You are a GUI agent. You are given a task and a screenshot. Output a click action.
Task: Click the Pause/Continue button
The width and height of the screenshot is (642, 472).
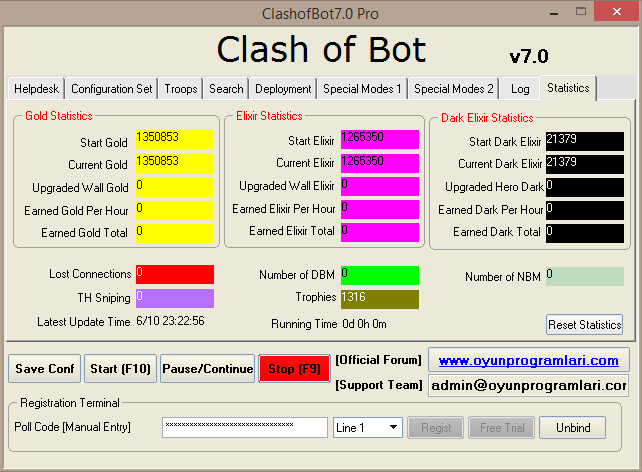click(208, 369)
